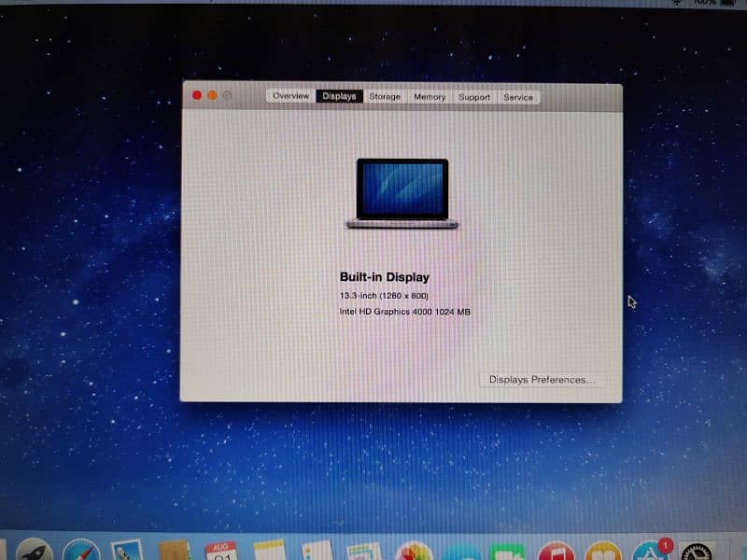The image size is (747, 560).
Task: Open App Store with update badge
Action: click(650, 551)
